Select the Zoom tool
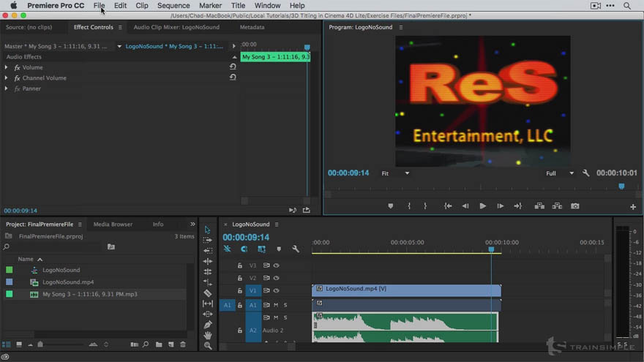The width and height of the screenshot is (644, 362). tap(208, 346)
